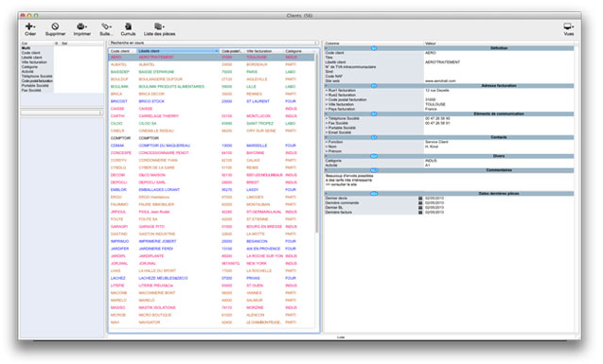
Task: Sort by Libellé client column header
Action: tap(178, 51)
